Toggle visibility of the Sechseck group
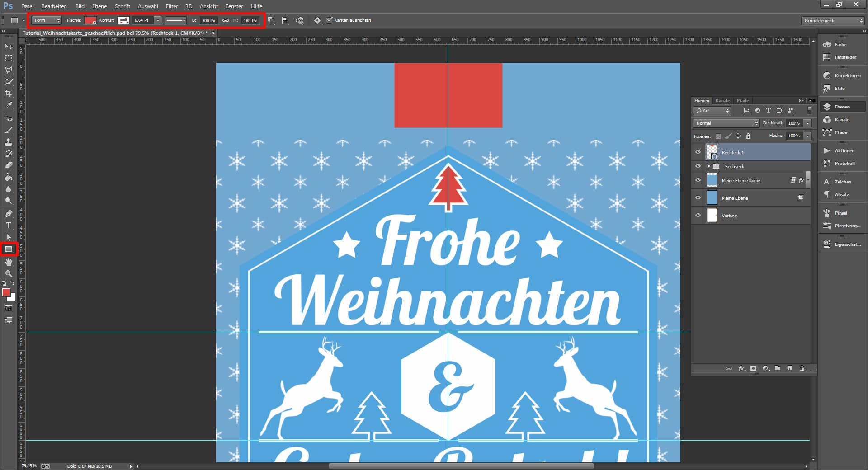Viewport: 868px width, 470px height. (698, 166)
